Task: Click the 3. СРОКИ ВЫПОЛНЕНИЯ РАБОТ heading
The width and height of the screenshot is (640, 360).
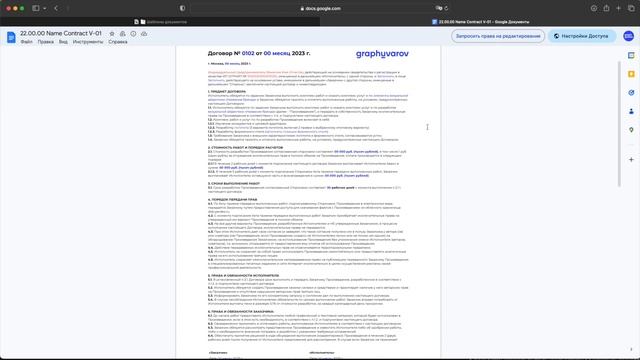Action: [x=234, y=184]
